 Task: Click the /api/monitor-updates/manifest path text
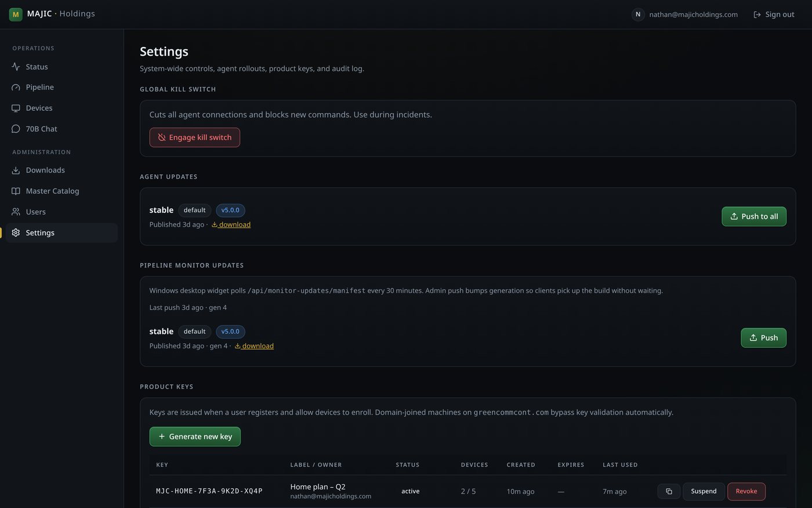tap(306, 291)
